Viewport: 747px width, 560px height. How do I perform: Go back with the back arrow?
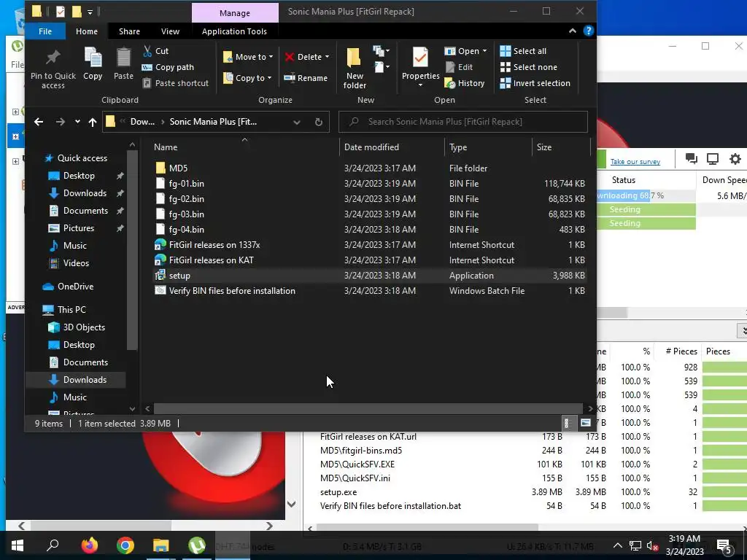(x=39, y=122)
